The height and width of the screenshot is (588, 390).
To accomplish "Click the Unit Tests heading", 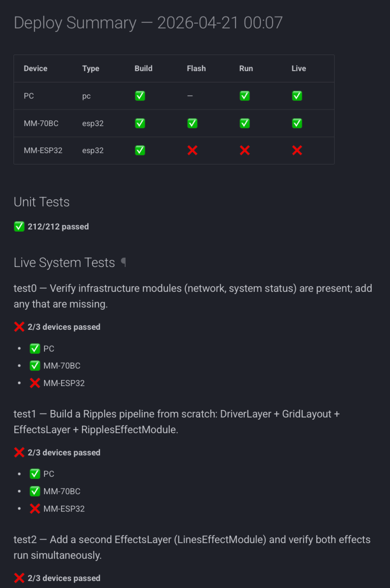I will point(42,202).
